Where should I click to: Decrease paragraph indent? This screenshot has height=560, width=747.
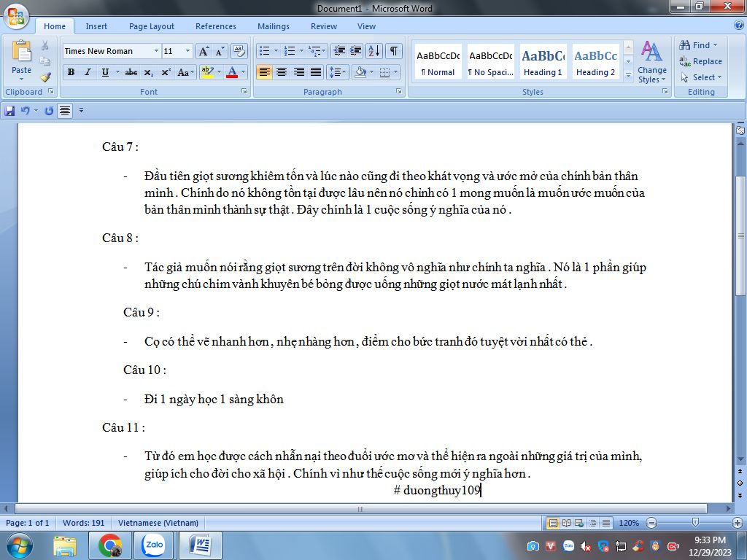[x=339, y=51]
